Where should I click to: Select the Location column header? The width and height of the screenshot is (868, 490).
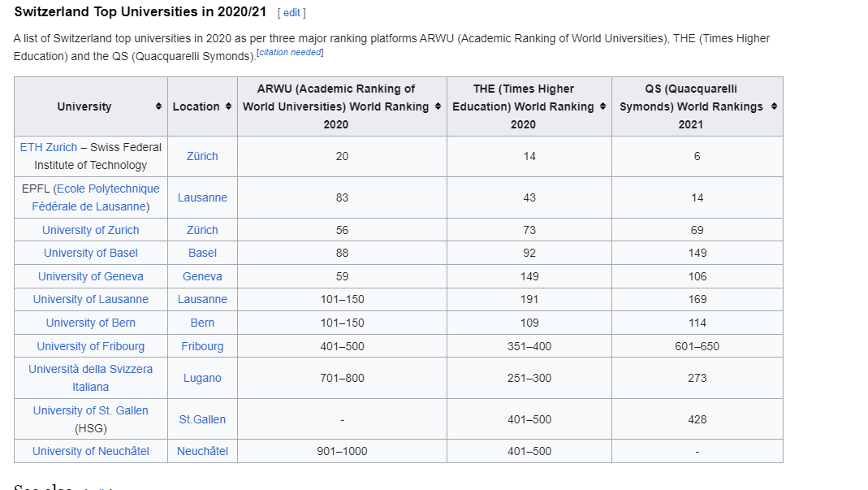click(203, 106)
